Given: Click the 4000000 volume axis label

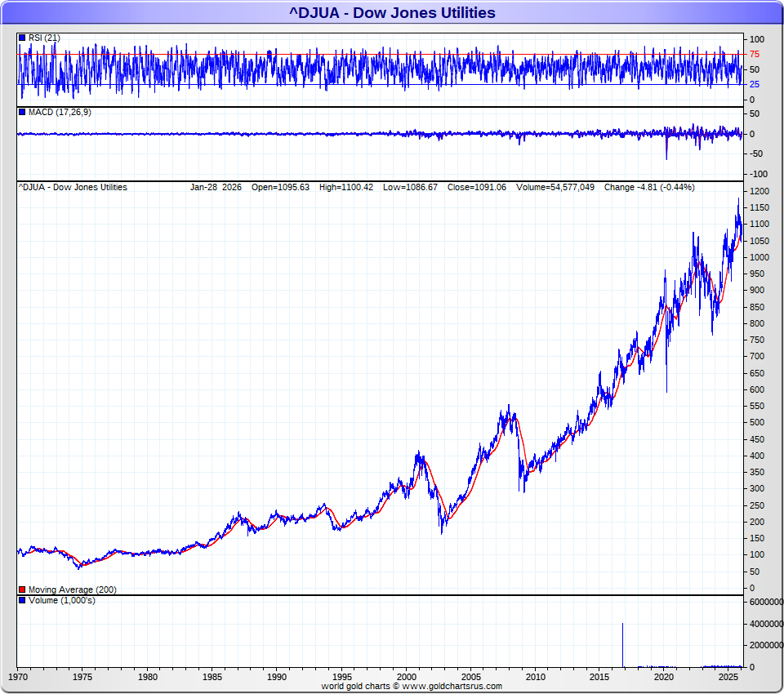Looking at the screenshot, I should point(766,624).
